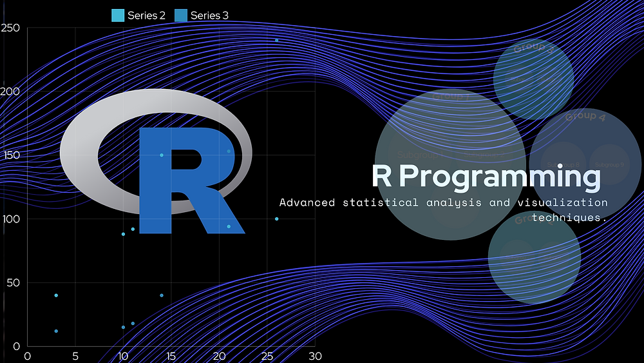Click the y-axis label 100
644x363 pixels.
pos(11,219)
